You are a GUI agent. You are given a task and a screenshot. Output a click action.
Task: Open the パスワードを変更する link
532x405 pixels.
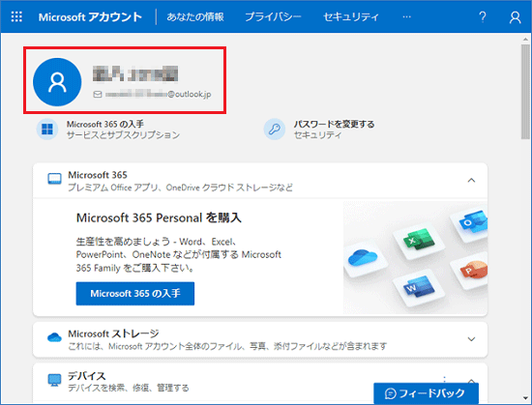334,124
